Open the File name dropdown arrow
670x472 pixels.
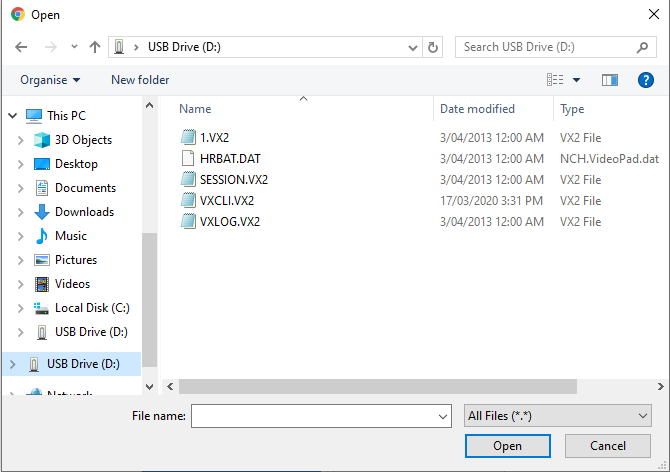pyautogui.click(x=443, y=416)
